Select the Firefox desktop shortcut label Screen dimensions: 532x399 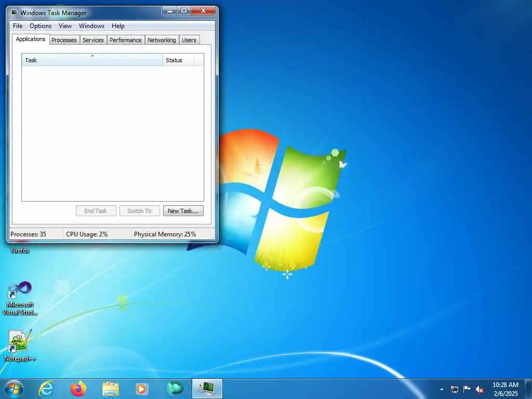click(20, 250)
